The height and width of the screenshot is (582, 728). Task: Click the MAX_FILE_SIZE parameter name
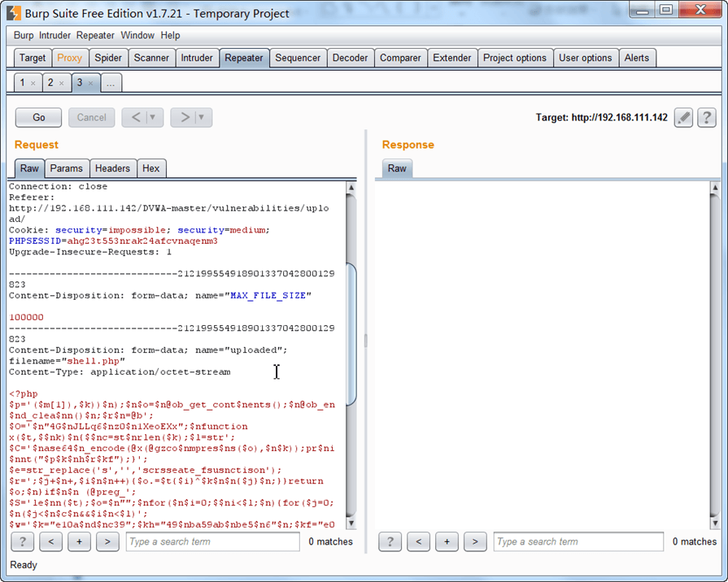(268, 296)
